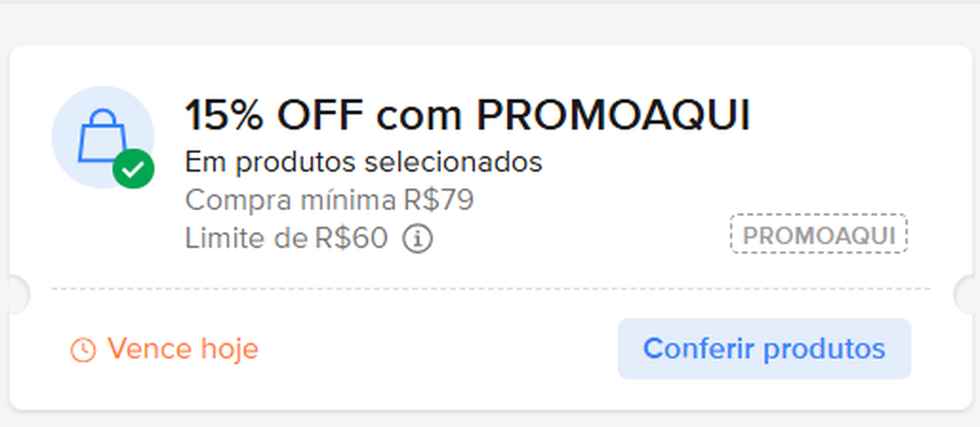This screenshot has height=427, width=980.
Task: Click the word PROMOAQUI in the heading
Action: 613,115
